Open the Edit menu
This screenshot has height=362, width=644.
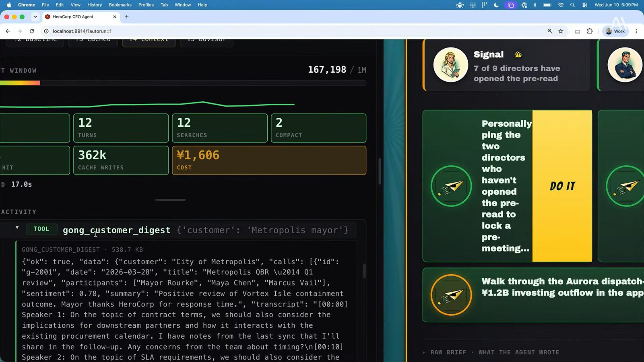(60, 5)
